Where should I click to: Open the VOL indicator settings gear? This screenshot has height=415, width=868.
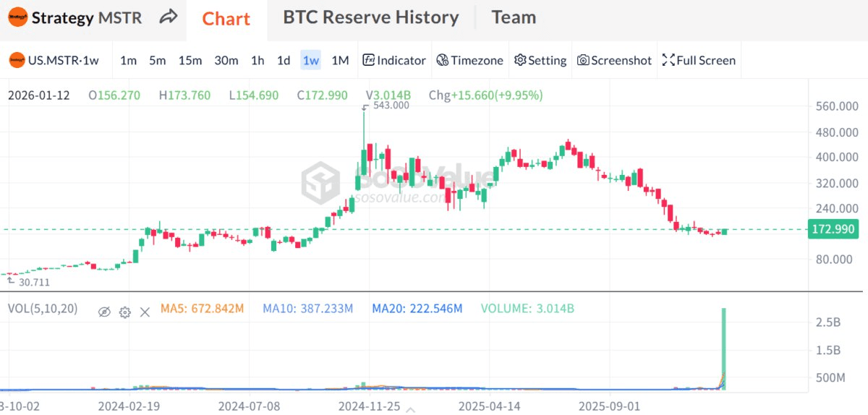tap(124, 312)
